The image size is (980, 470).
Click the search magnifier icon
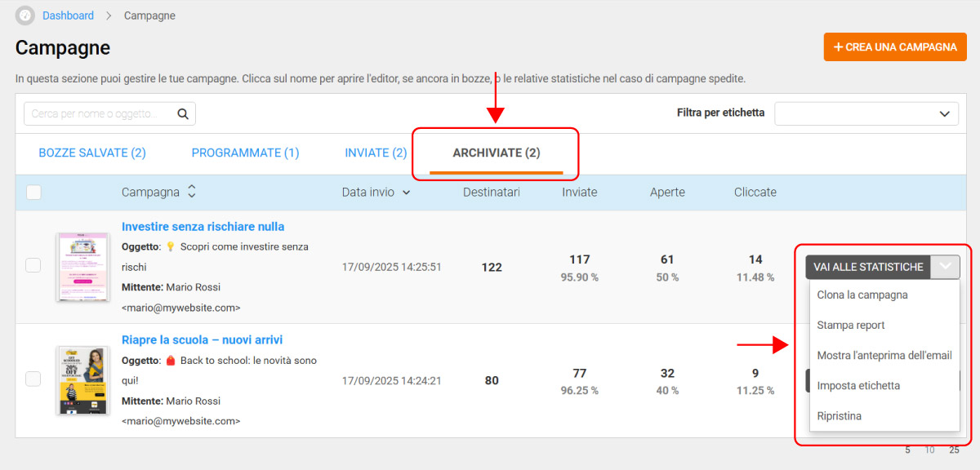183,114
